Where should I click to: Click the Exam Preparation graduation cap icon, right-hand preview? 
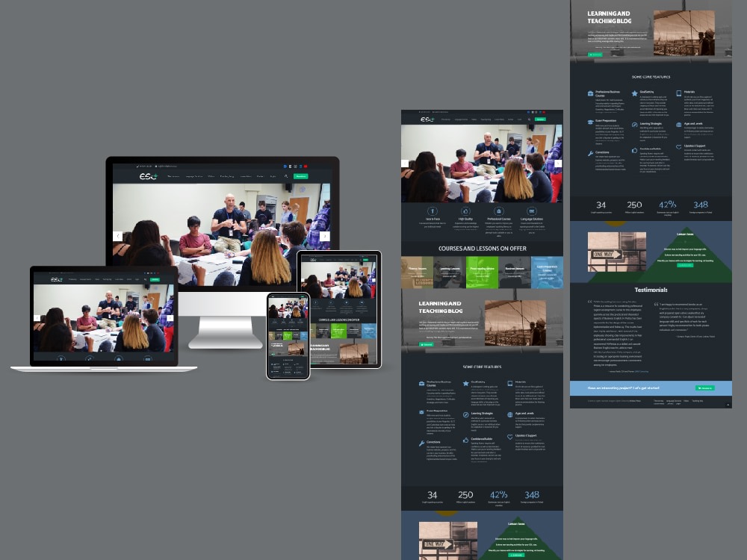(591, 122)
